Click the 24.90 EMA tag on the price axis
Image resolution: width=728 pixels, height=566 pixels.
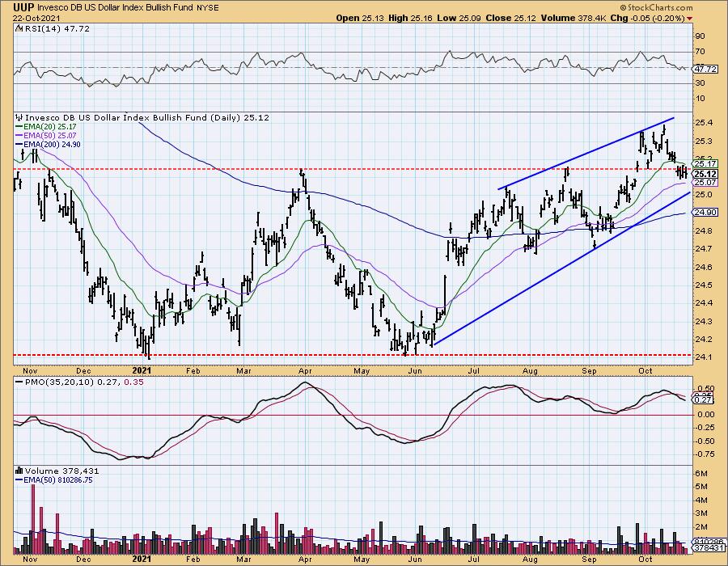pyautogui.click(x=705, y=212)
